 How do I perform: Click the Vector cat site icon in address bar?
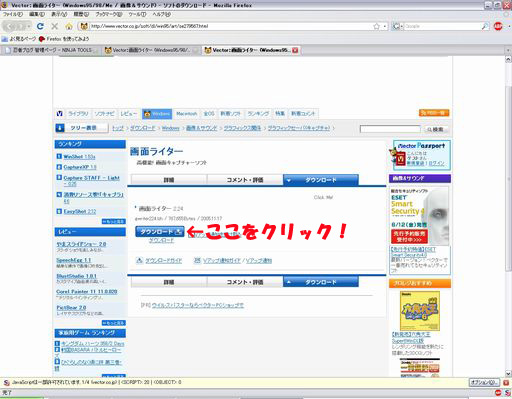84,26
